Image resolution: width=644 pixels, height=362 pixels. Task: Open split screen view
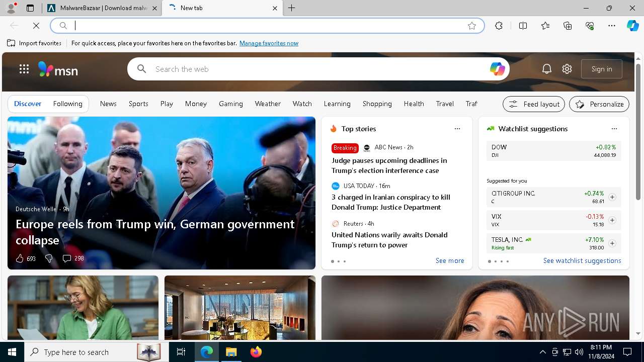click(x=523, y=26)
